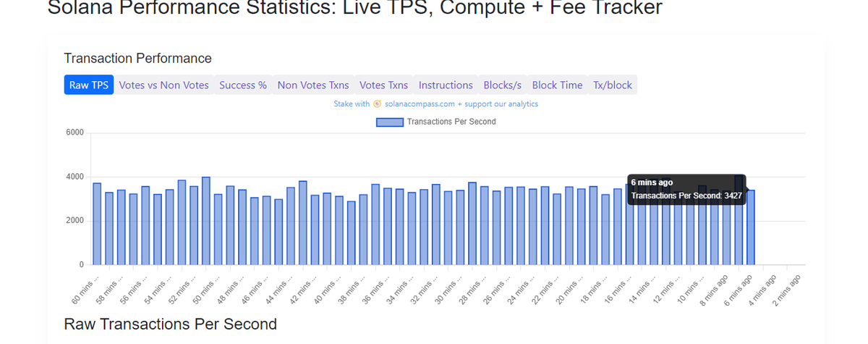Click the '6 mins ago' x-axis label
The height and width of the screenshot is (344, 868).
(739, 290)
